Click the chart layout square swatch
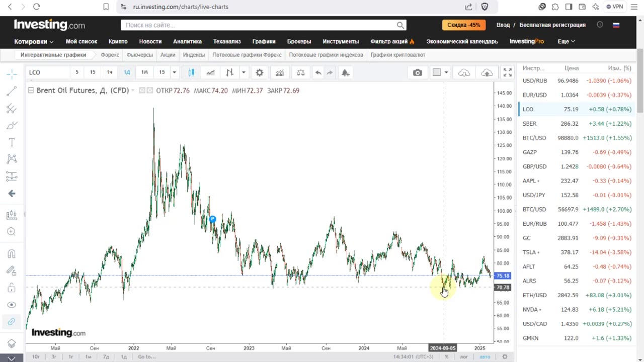 click(x=437, y=72)
